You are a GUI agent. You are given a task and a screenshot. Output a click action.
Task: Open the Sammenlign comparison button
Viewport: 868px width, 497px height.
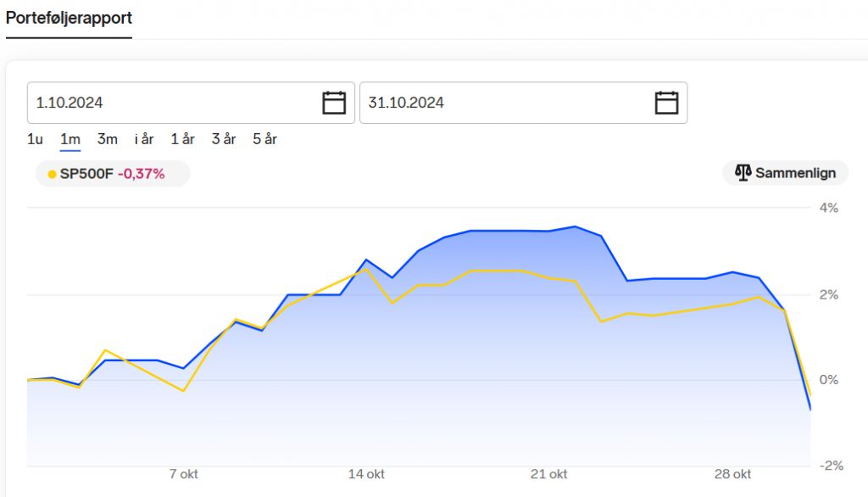[785, 173]
